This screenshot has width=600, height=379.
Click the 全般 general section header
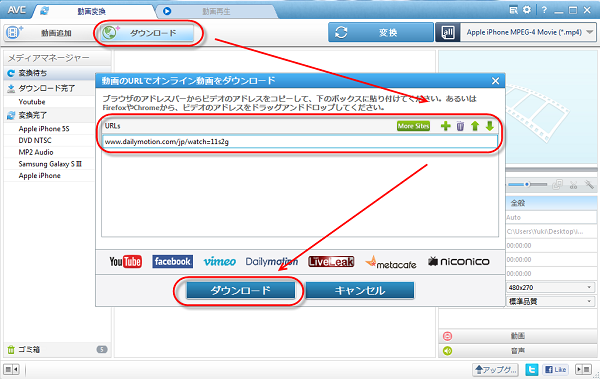tap(551, 203)
